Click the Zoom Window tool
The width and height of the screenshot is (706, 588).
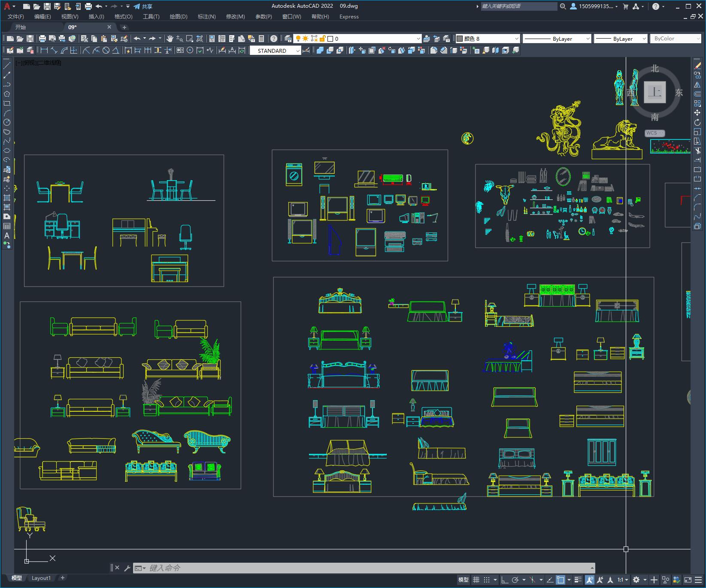(190, 39)
